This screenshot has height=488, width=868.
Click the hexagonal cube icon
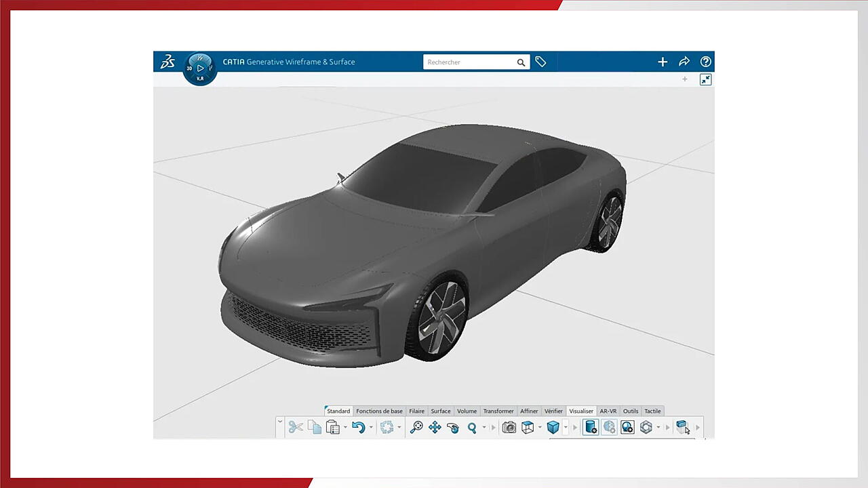(x=646, y=427)
